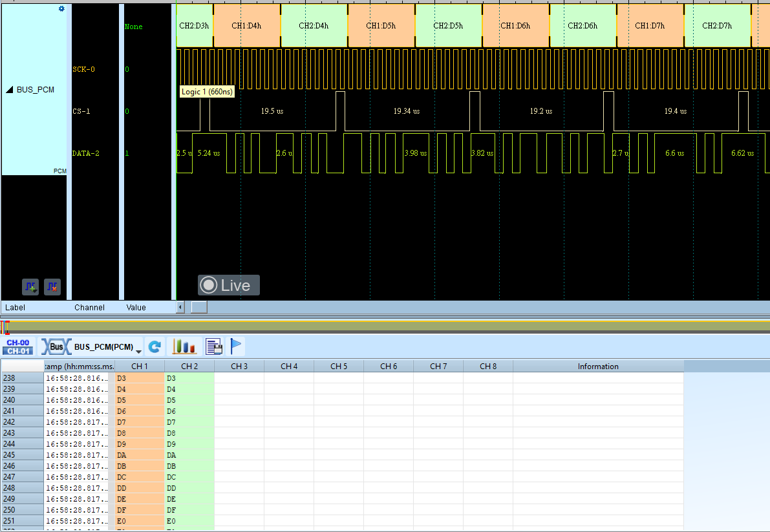Image resolution: width=770 pixels, height=532 pixels.
Task: Select the CS-1 signal label
Action: tap(81, 111)
